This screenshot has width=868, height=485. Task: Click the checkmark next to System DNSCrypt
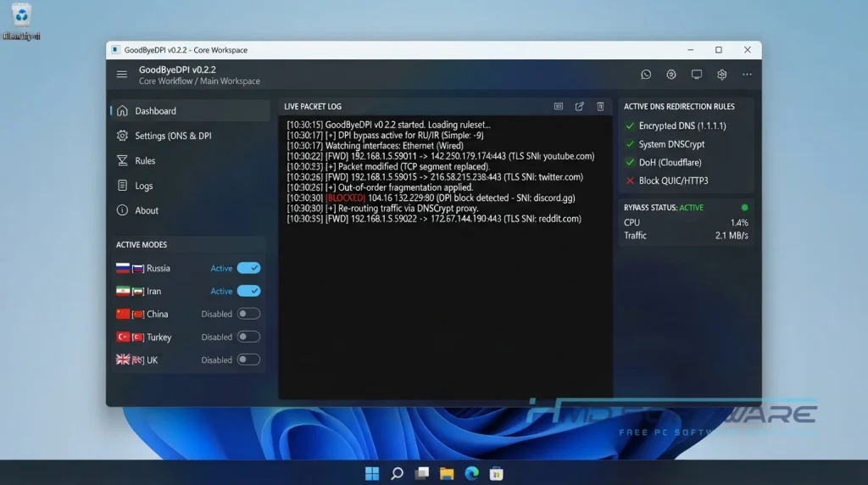(630, 144)
